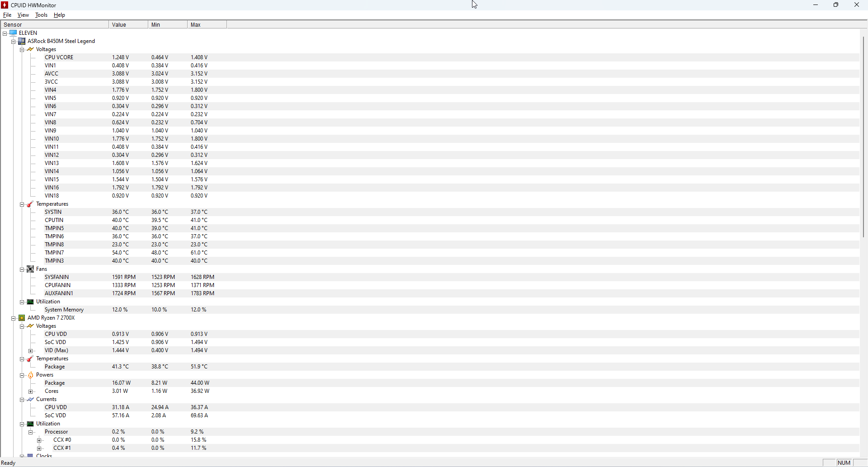Collapse the ELEVEN root node
Screen dimensions: 868x467
pyautogui.click(x=5, y=33)
